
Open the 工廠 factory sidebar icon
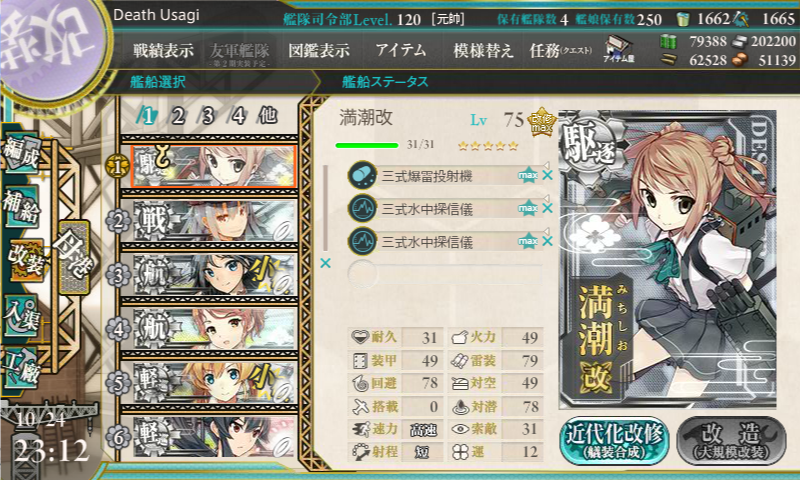click(21, 368)
